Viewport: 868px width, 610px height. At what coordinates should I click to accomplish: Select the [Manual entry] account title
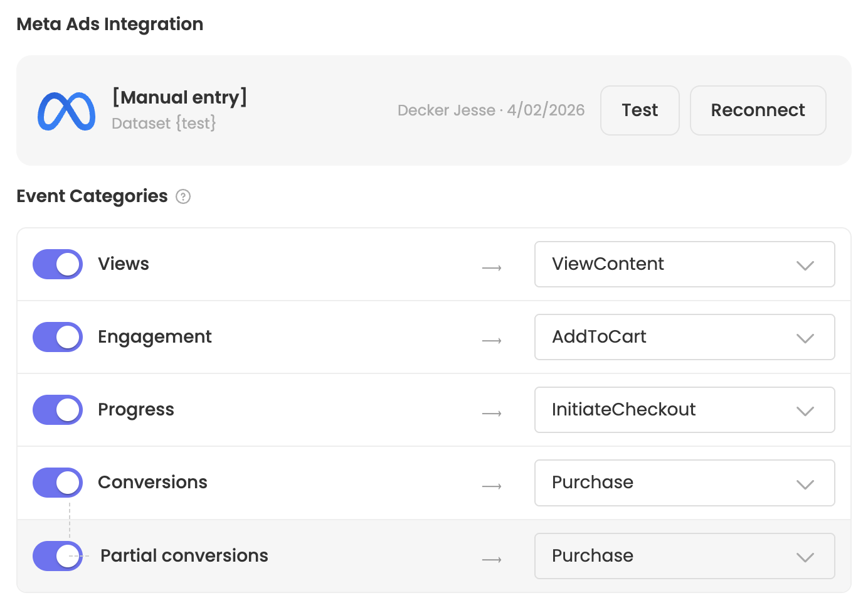click(179, 97)
